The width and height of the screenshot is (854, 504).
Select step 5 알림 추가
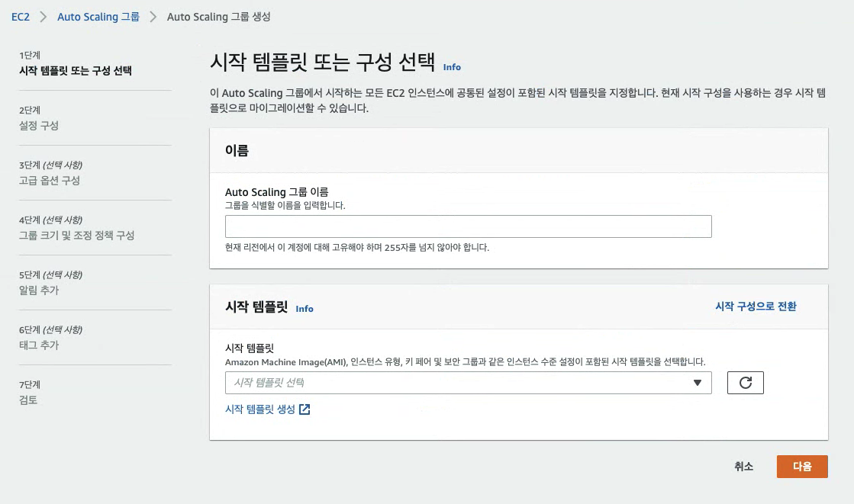click(x=39, y=291)
